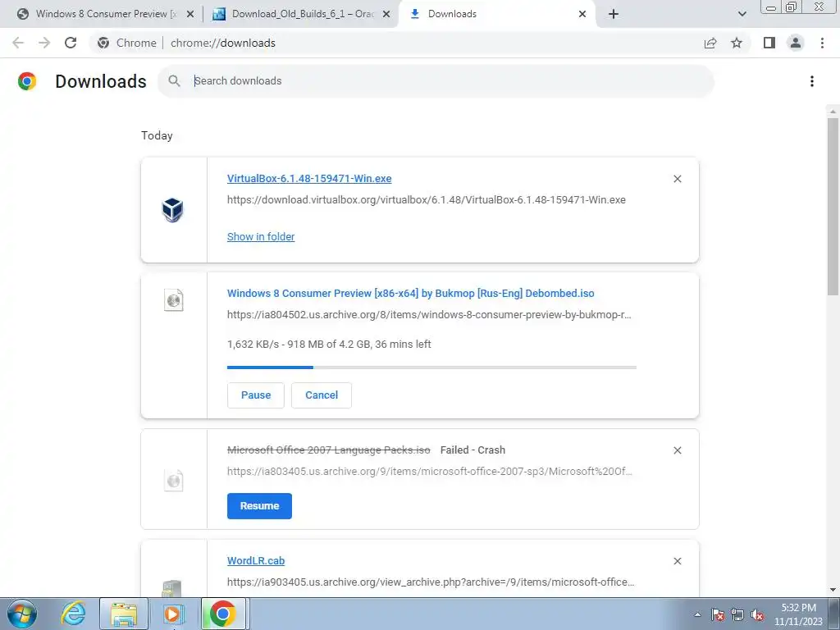Click the browser back arrow

click(x=18, y=43)
